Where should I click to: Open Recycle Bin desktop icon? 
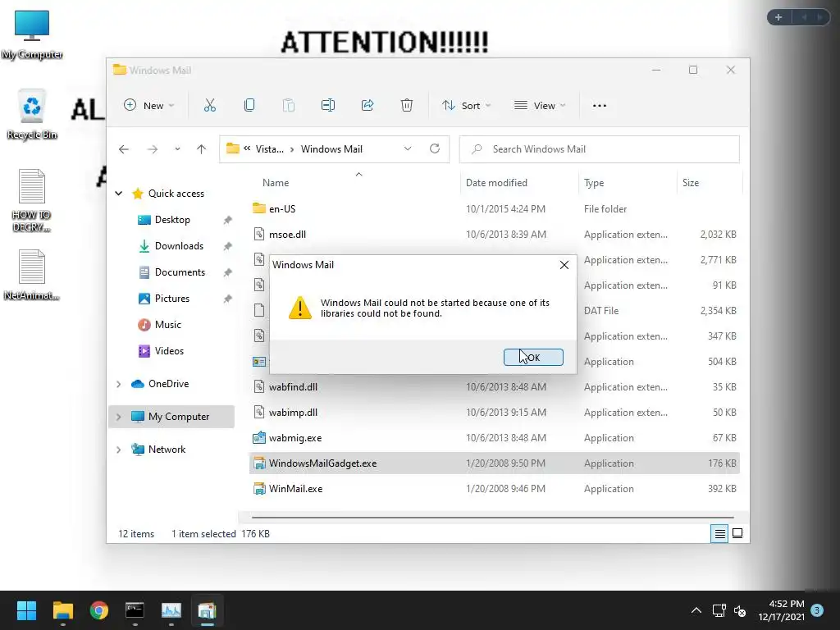32,115
